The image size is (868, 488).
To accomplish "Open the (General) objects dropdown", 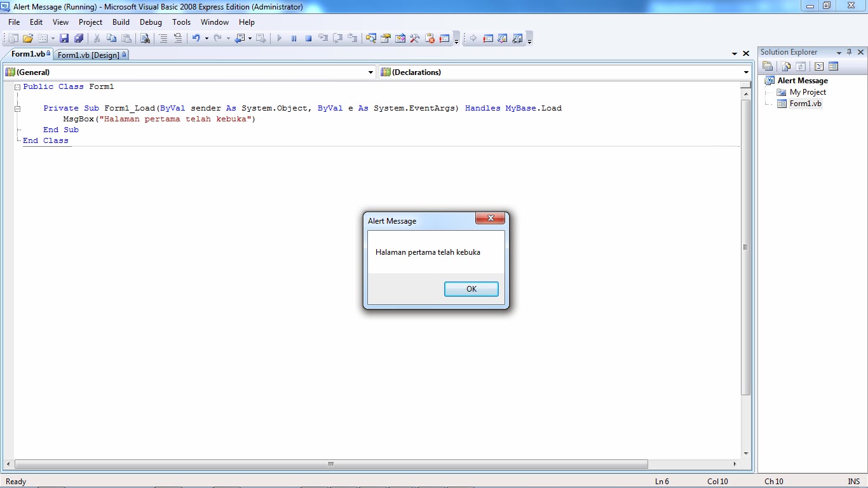I will (371, 72).
